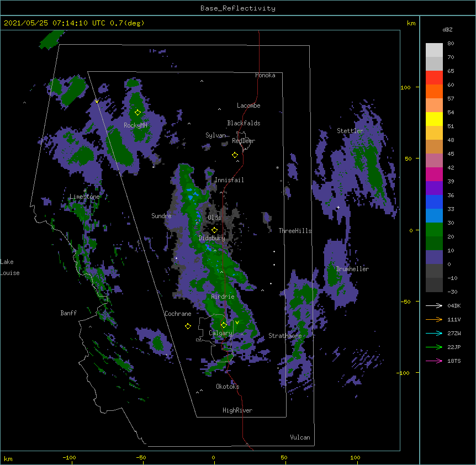Select the yellow diamond marker below Olds
This screenshot has width=476, height=465.
point(214,230)
